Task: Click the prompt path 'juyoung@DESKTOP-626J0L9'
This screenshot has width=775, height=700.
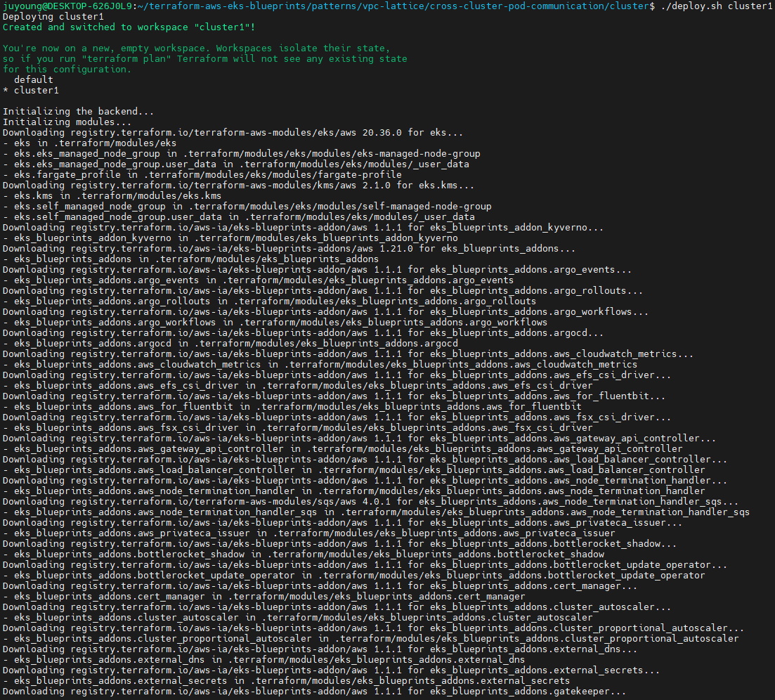Action: [x=67, y=6]
